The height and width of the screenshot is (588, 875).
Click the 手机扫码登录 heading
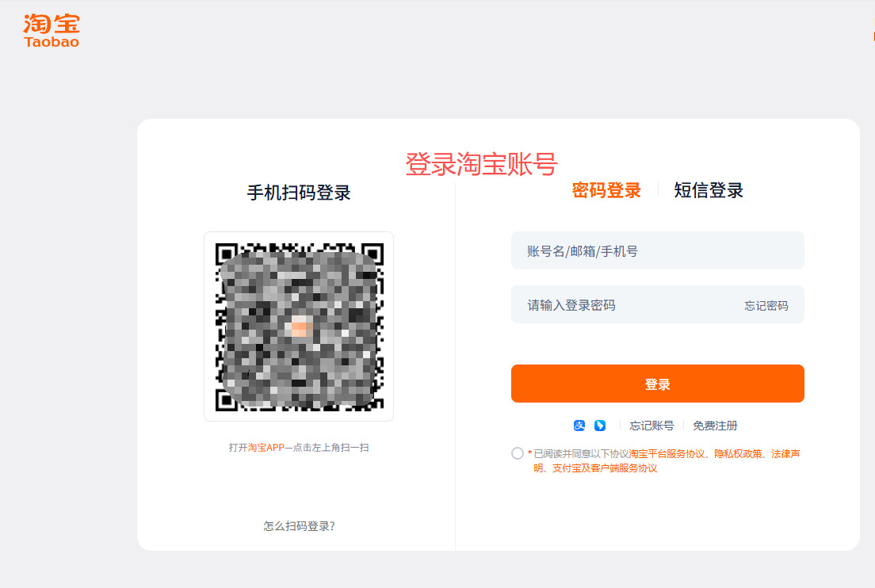[x=299, y=193]
